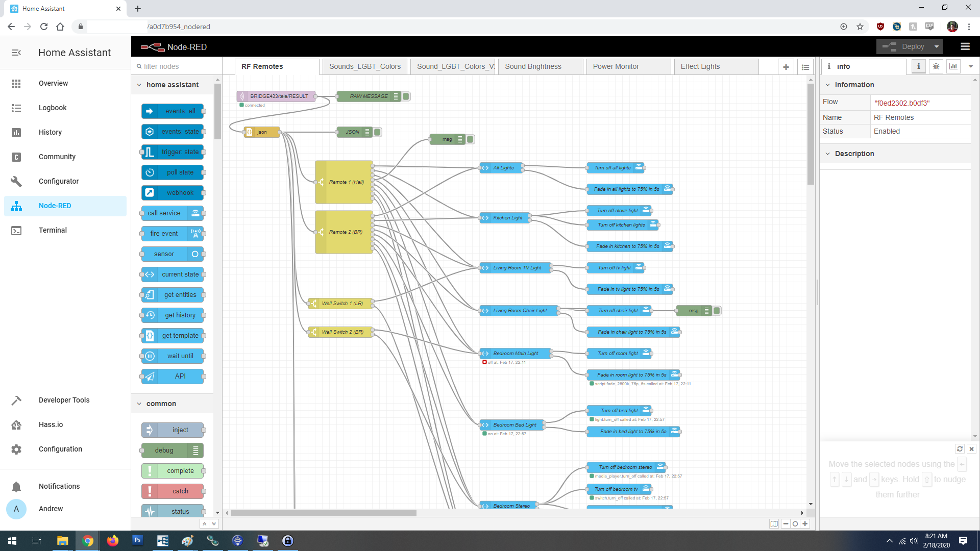The image size is (980, 551).
Task: Toggle the top msg debug node button
Action: pyautogui.click(x=471, y=139)
